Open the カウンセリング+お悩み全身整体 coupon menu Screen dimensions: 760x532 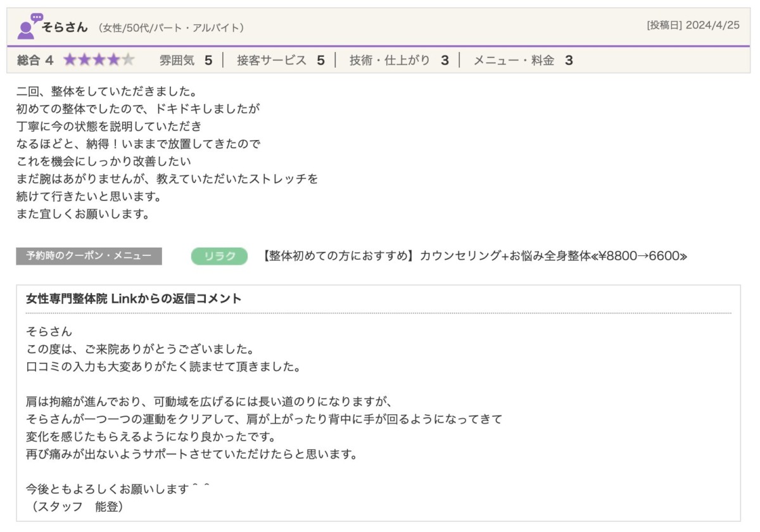474,256
